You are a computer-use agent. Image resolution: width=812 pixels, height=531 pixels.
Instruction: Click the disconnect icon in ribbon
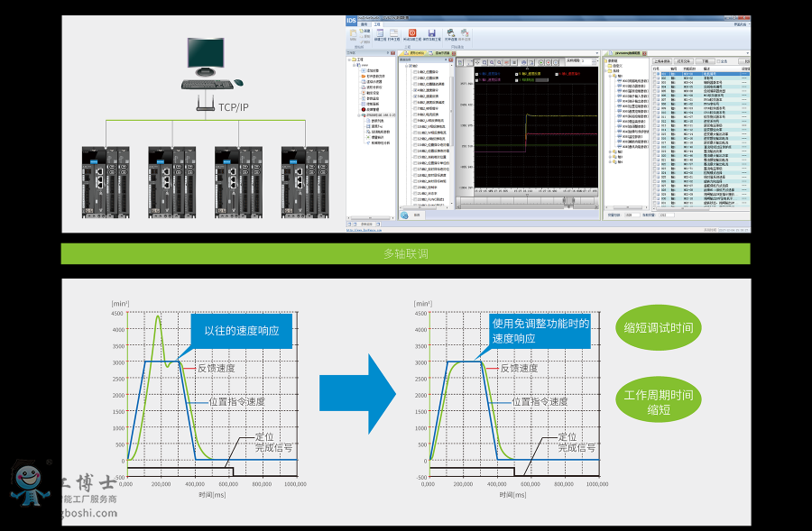pyautogui.click(x=464, y=33)
